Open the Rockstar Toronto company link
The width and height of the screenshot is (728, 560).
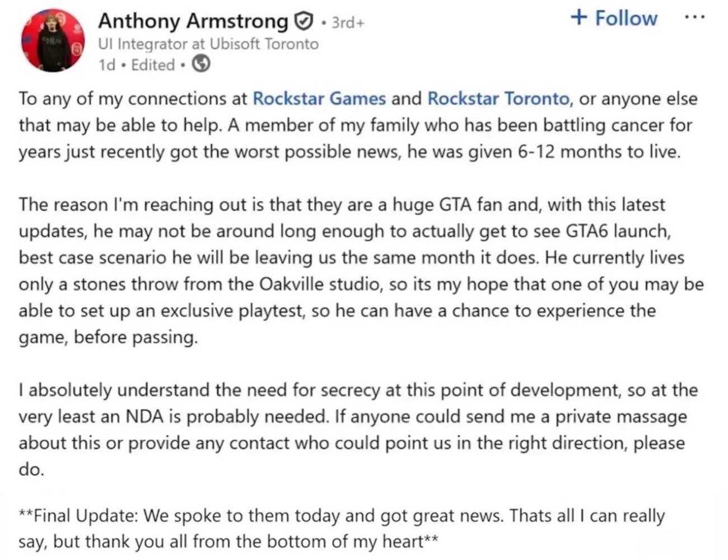(498, 99)
